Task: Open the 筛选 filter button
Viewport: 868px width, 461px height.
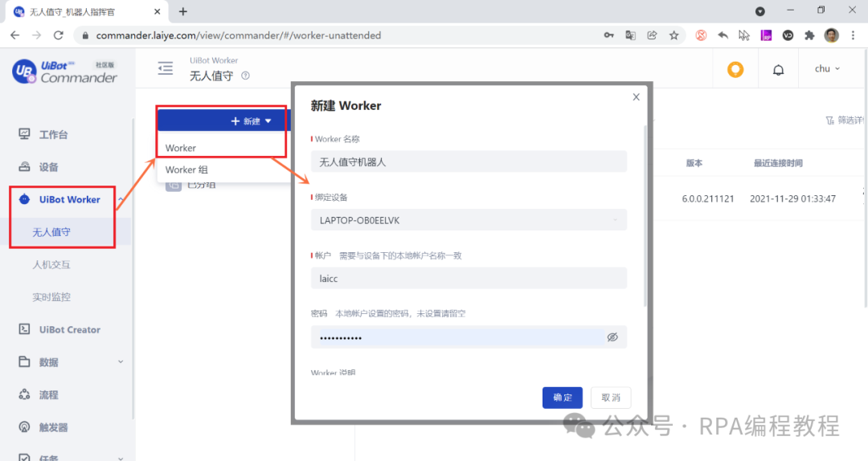Action: (845, 120)
